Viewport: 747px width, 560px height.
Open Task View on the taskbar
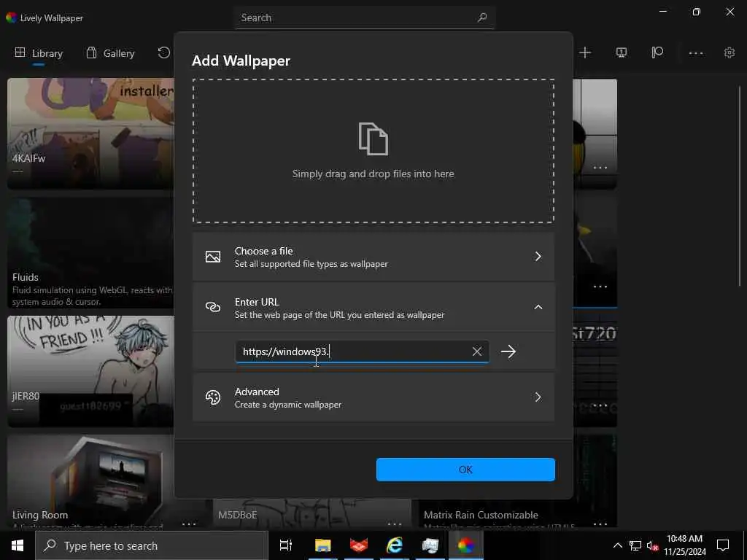pyautogui.click(x=286, y=545)
